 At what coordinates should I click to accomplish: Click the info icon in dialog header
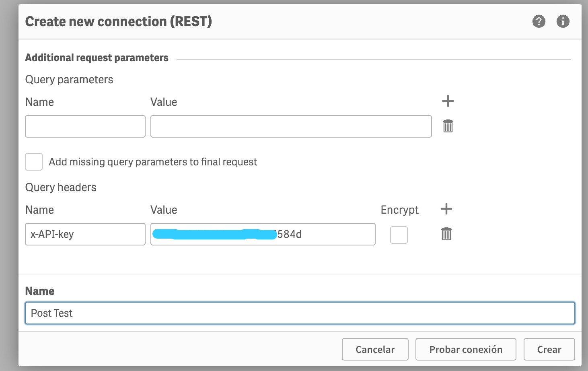(563, 21)
